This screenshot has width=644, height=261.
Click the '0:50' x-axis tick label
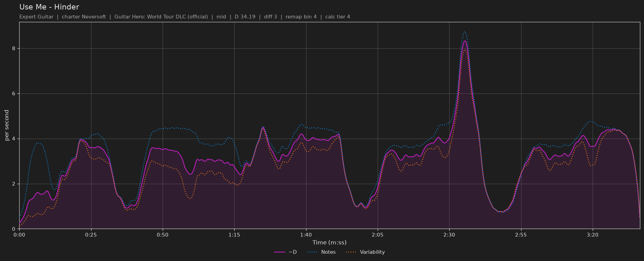pyautogui.click(x=163, y=235)
